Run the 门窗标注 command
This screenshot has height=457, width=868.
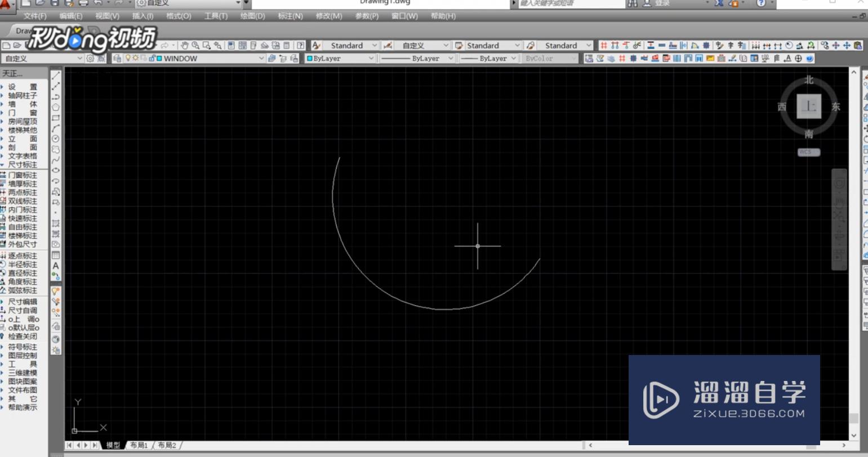click(23, 175)
